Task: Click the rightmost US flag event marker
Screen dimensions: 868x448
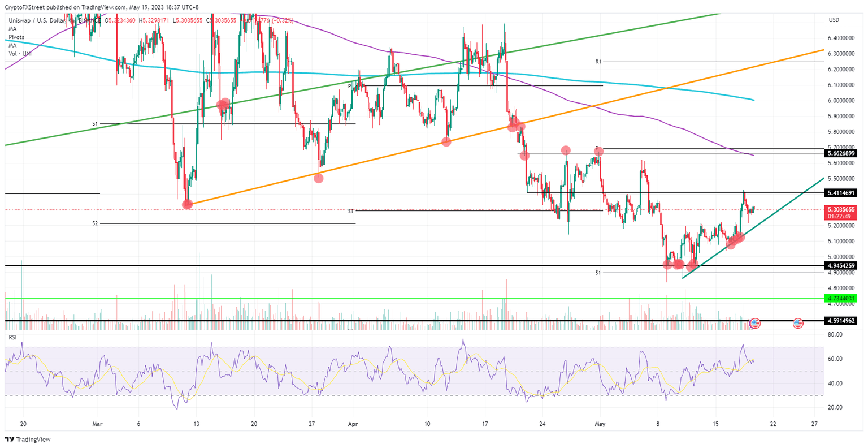Action: click(798, 323)
